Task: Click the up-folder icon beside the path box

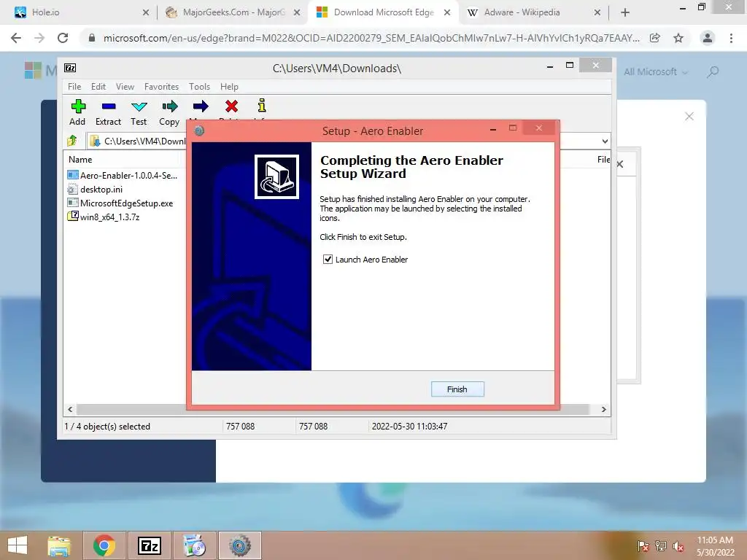Action: (72, 141)
